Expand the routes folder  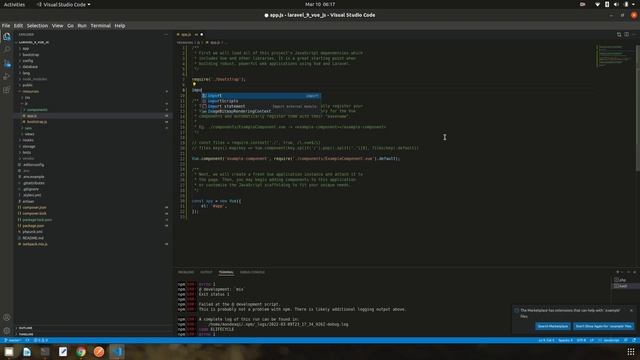coord(92,140)
